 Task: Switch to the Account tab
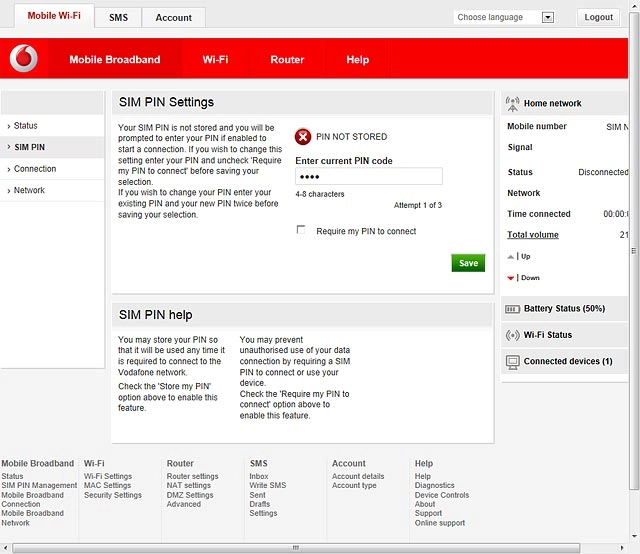click(x=173, y=18)
